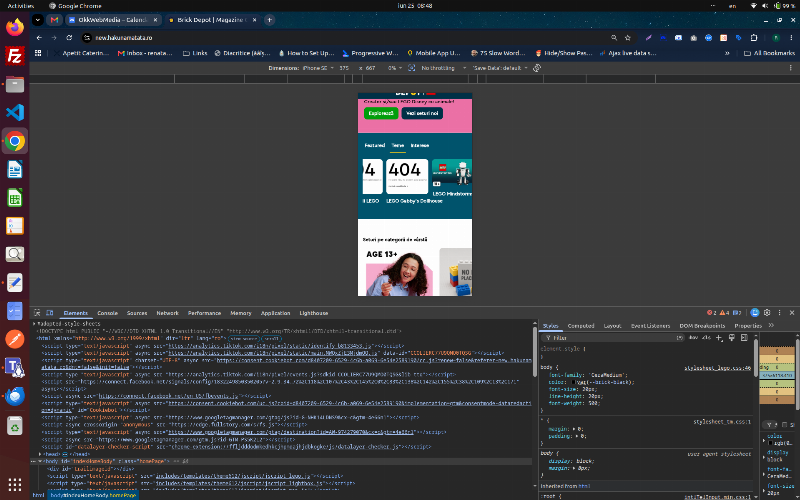Open the Chrome apps grid in bookmarks bar
The image size is (800, 500).
point(38,53)
